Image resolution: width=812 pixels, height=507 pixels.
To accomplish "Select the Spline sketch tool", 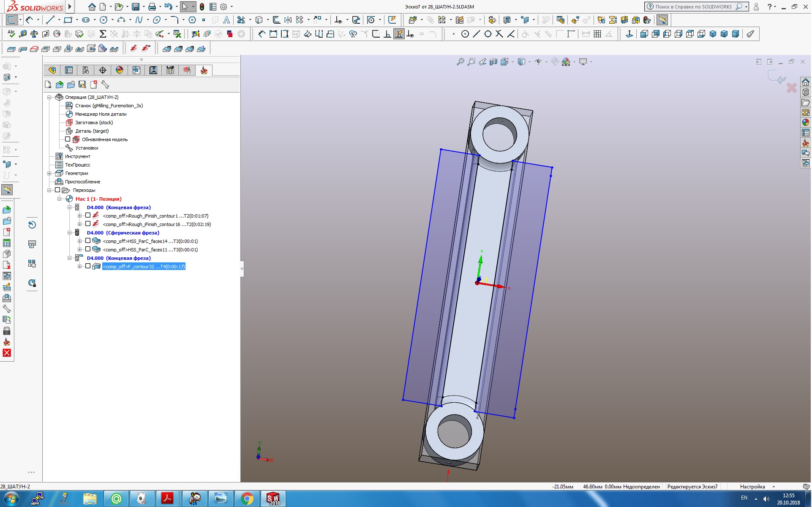I will click(139, 20).
